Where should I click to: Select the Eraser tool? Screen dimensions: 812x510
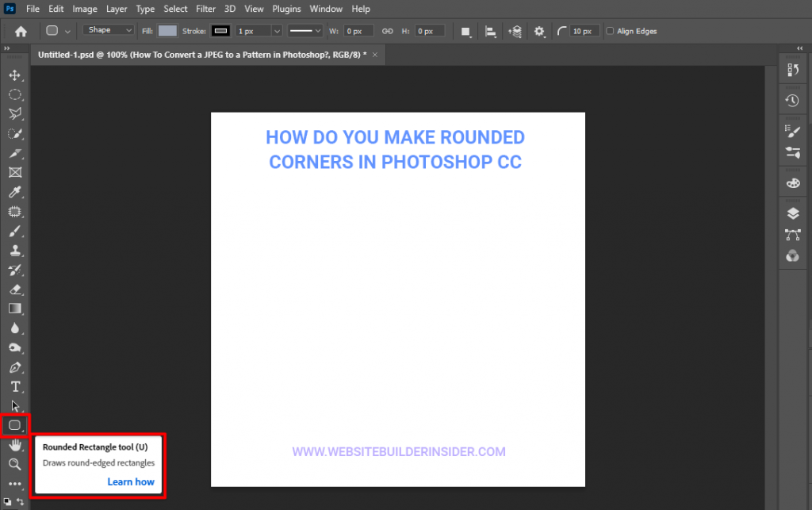click(14, 290)
